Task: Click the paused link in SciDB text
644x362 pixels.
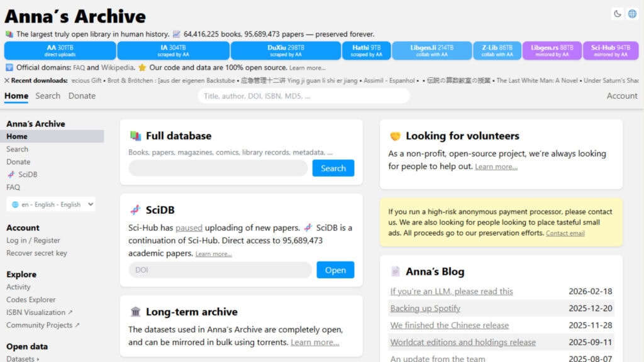Action: [189, 228]
